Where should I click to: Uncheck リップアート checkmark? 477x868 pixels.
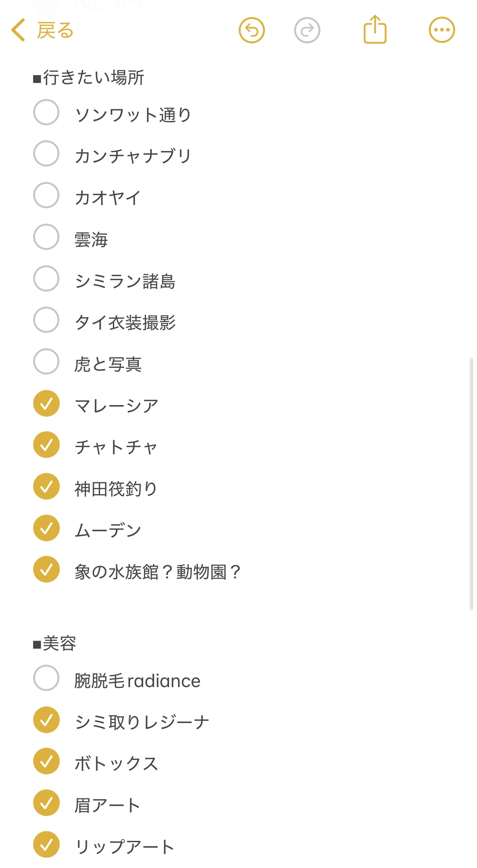(x=47, y=845)
